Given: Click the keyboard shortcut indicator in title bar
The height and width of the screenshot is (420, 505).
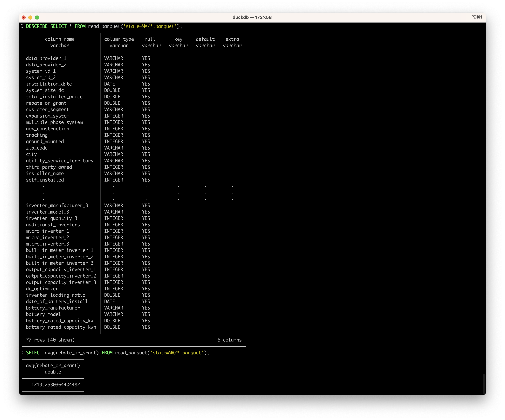Looking at the screenshot, I should [x=477, y=17].
